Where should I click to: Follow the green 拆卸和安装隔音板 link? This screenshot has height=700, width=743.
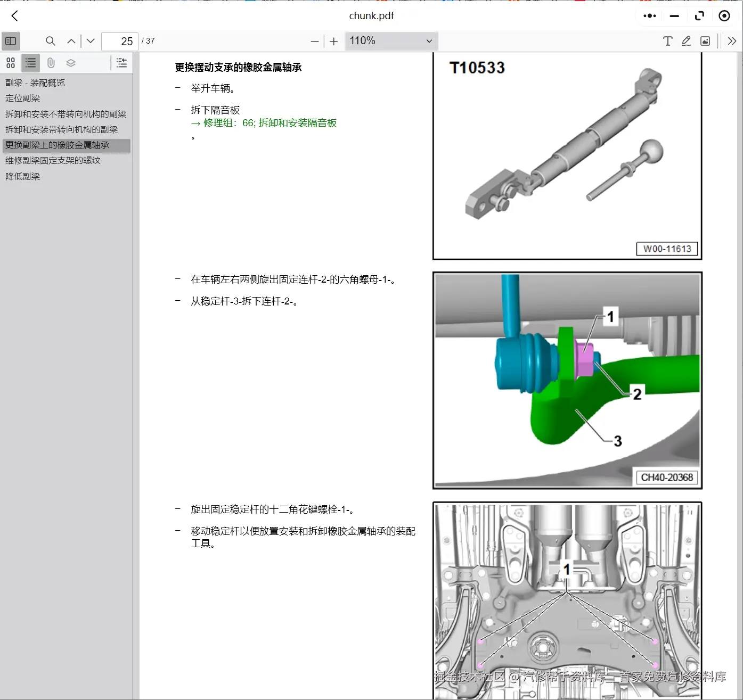pyautogui.click(x=297, y=122)
